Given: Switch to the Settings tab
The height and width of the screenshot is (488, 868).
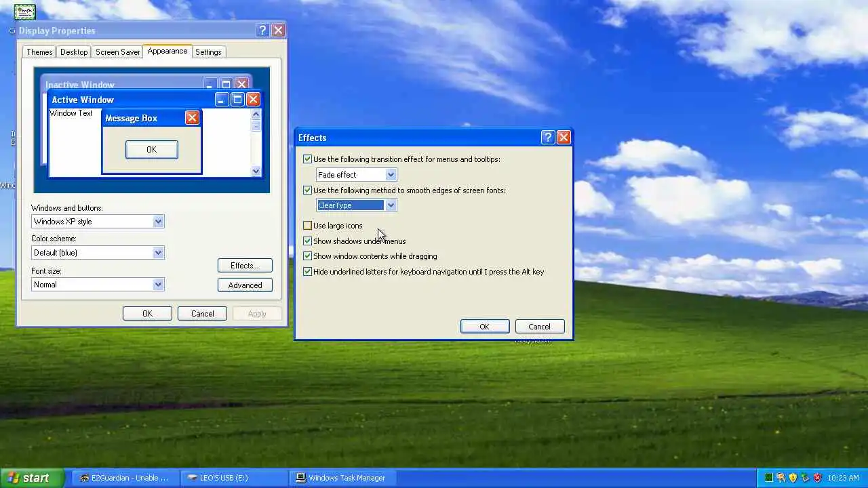Looking at the screenshot, I should tap(208, 52).
